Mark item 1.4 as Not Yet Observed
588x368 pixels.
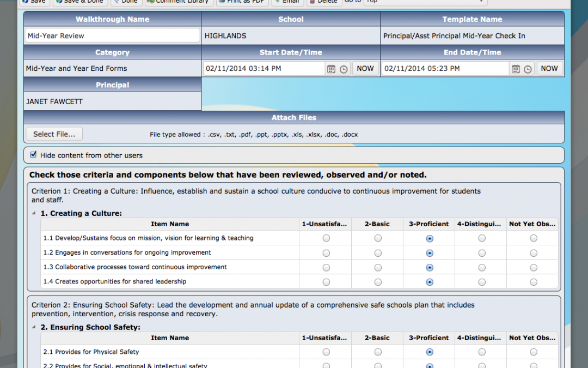point(534,282)
